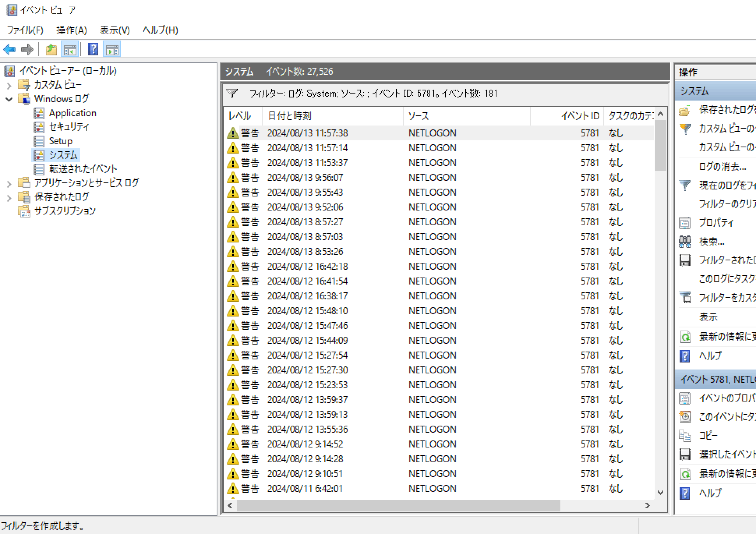Image resolution: width=756 pixels, height=534 pixels.
Task: Open the 表示(V) menu
Action: pyautogui.click(x=115, y=30)
